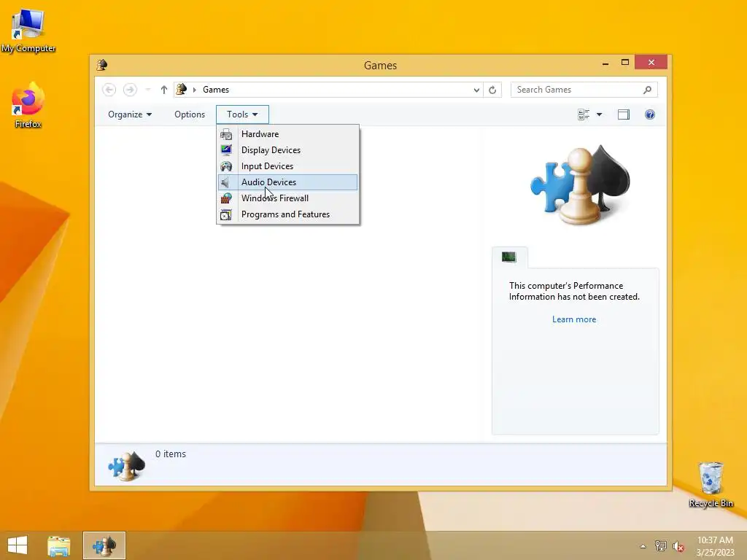Open the Options toolbar button
Screen dimensions: 747x560
(x=190, y=114)
